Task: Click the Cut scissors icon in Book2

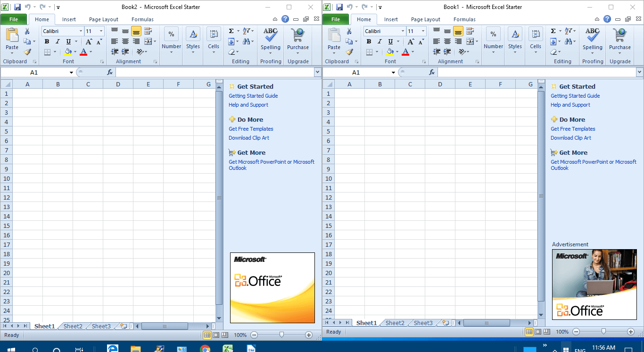Action: coord(27,31)
